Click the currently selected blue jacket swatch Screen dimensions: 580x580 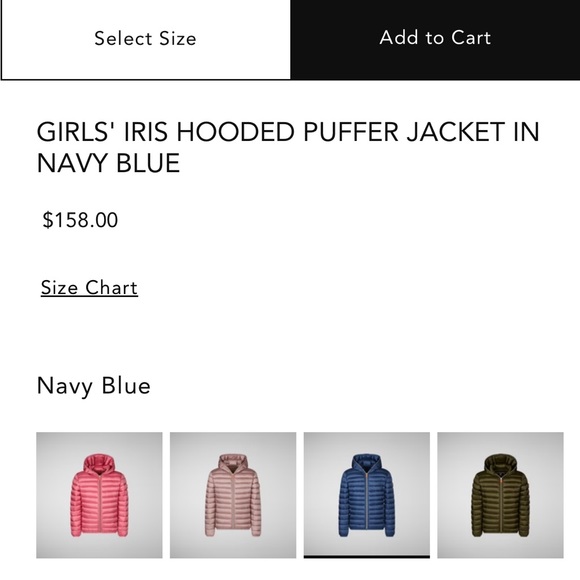[367, 495]
